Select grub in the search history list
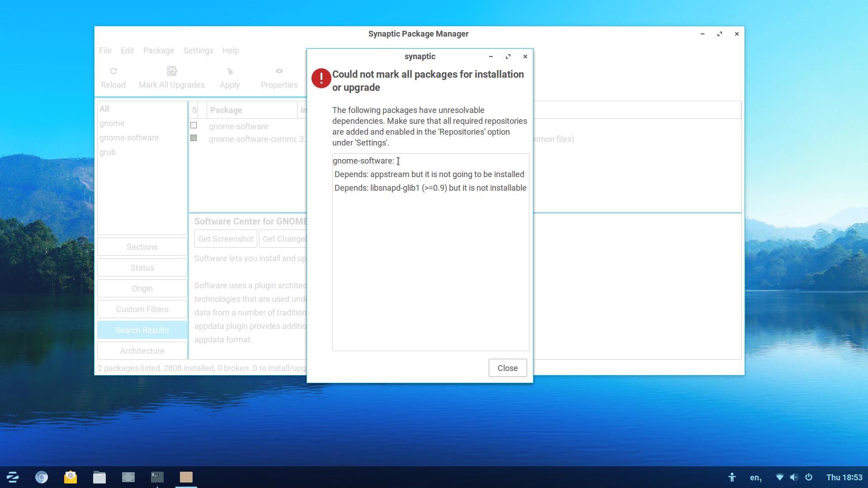Screen dimensions: 868x488 pos(108,152)
